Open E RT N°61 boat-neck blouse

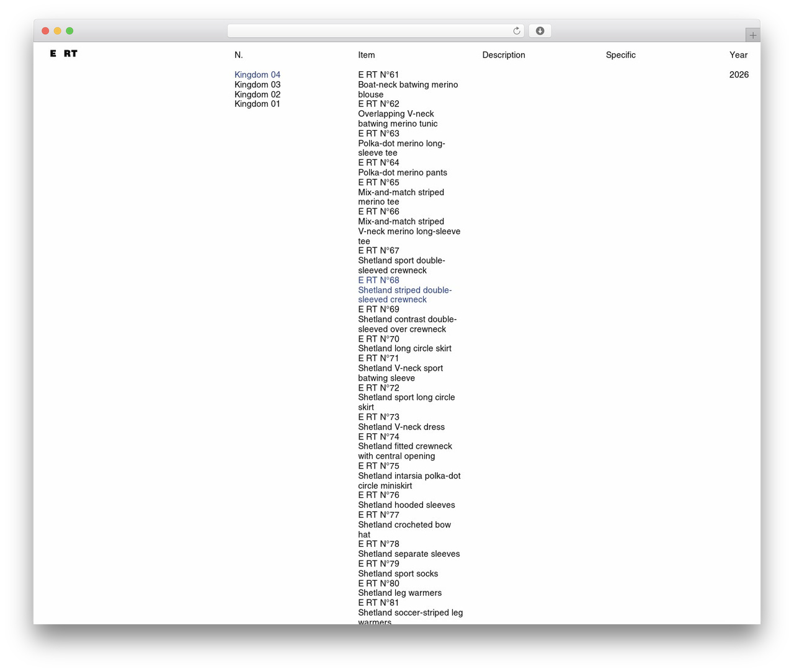pyautogui.click(x=408, y=84)
